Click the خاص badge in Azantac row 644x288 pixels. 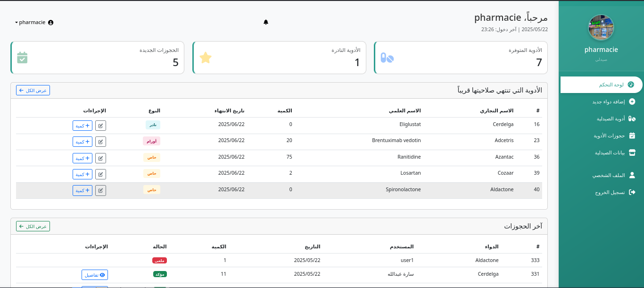[x=152, y=157]
